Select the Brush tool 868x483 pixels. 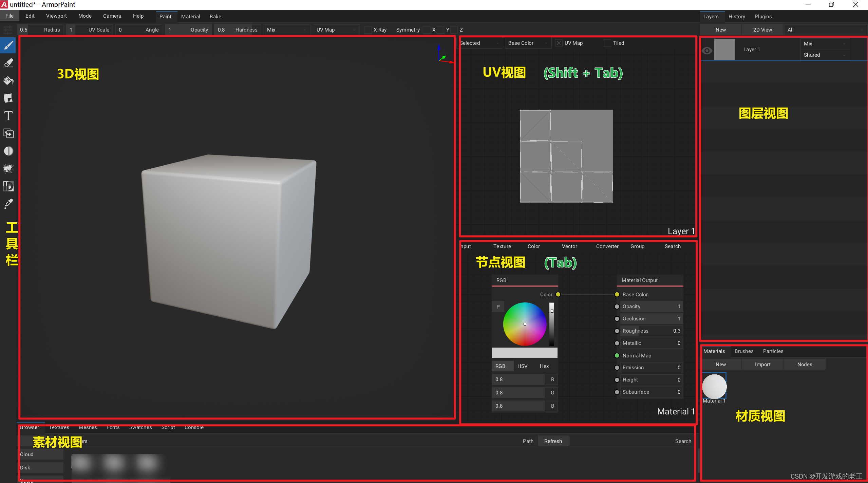8,45
